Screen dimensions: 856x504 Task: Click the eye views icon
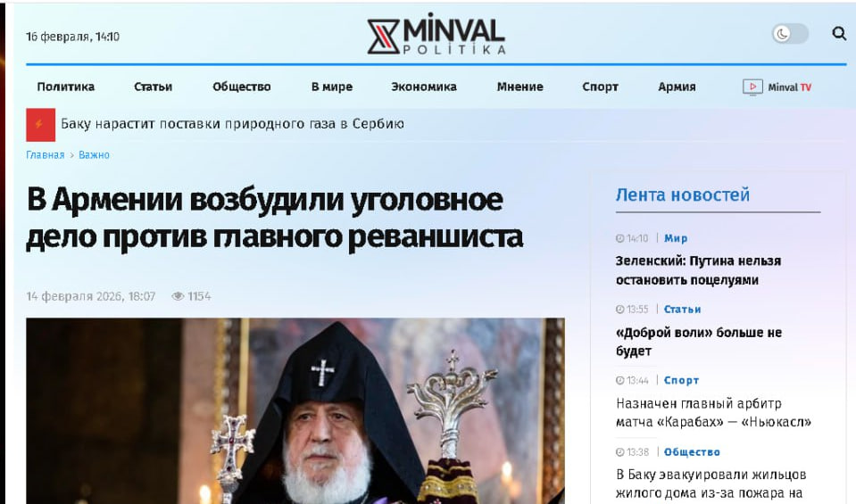(x=178, y=296)
